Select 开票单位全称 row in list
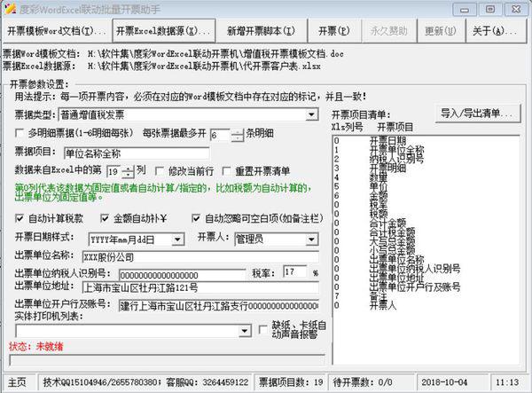This screenshot has width=532, height=393. 426,149
